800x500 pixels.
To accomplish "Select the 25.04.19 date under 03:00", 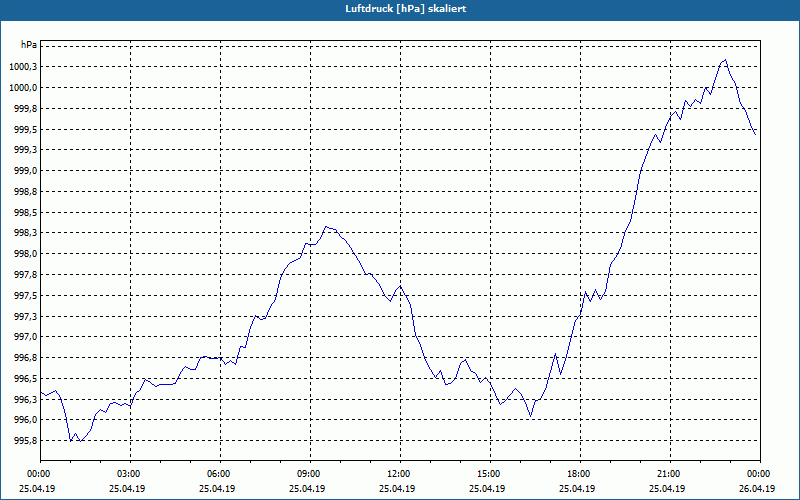I will click(x=128, y=489).
